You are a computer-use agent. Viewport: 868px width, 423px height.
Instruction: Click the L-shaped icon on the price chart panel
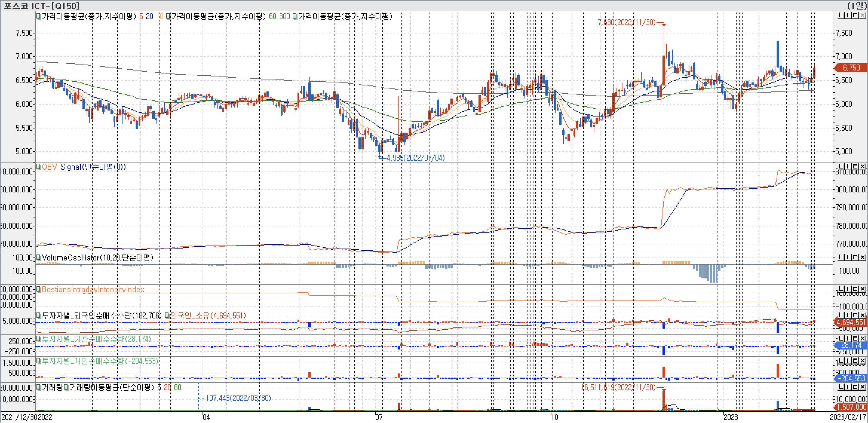click(x=841, y=16)
